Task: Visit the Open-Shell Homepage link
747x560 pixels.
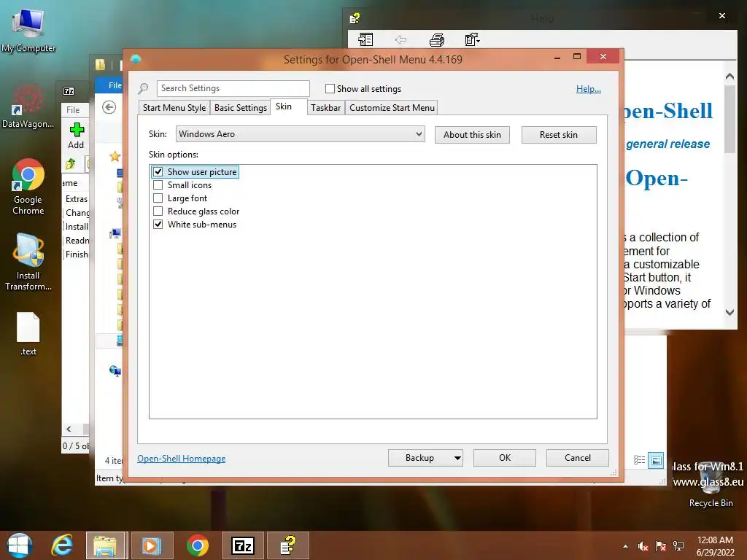Action: click(x=182, y=459)
